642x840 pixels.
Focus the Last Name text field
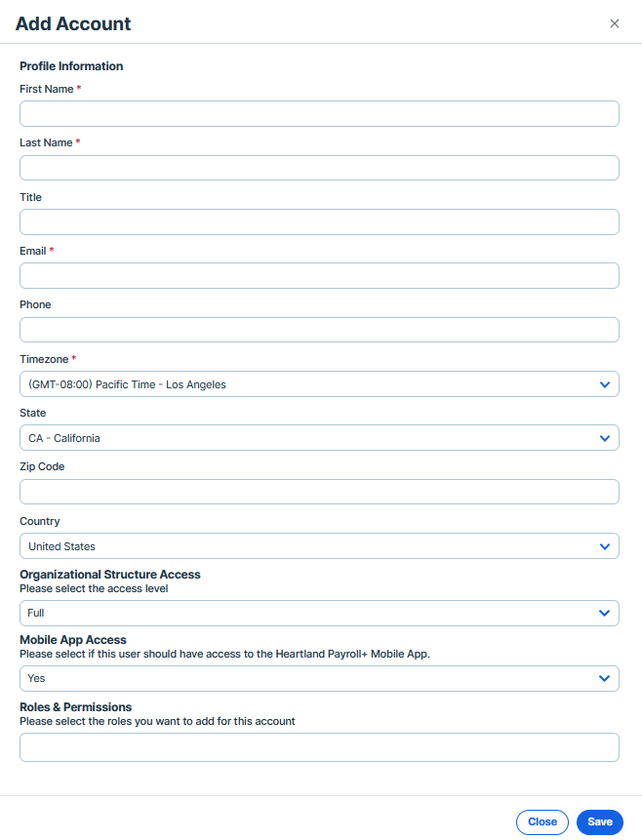319,168
